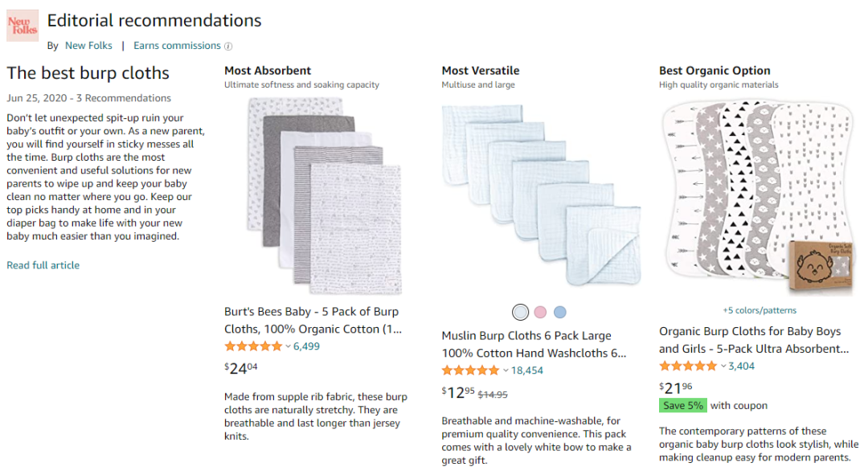This screenshot has height=471, width=868.
Task: Expand Muslin cloths rating dropdown chevron
Action: pyautogui.click(x=506, y=371)
